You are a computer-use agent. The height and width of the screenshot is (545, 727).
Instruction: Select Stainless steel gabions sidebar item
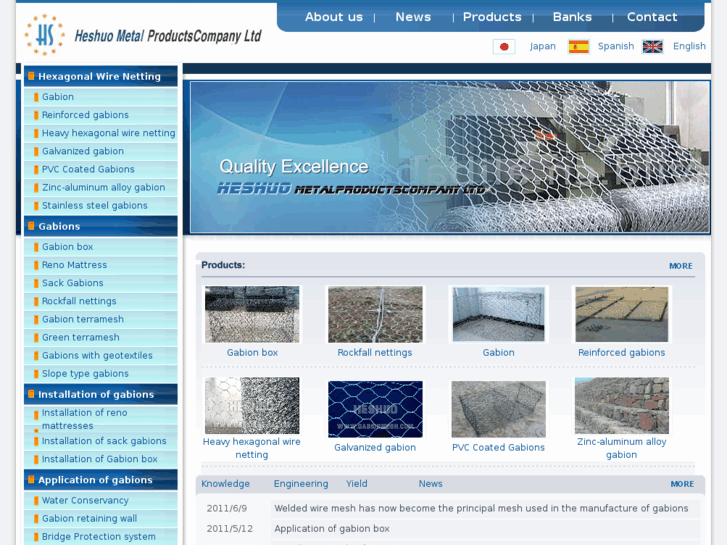point(95,205)
